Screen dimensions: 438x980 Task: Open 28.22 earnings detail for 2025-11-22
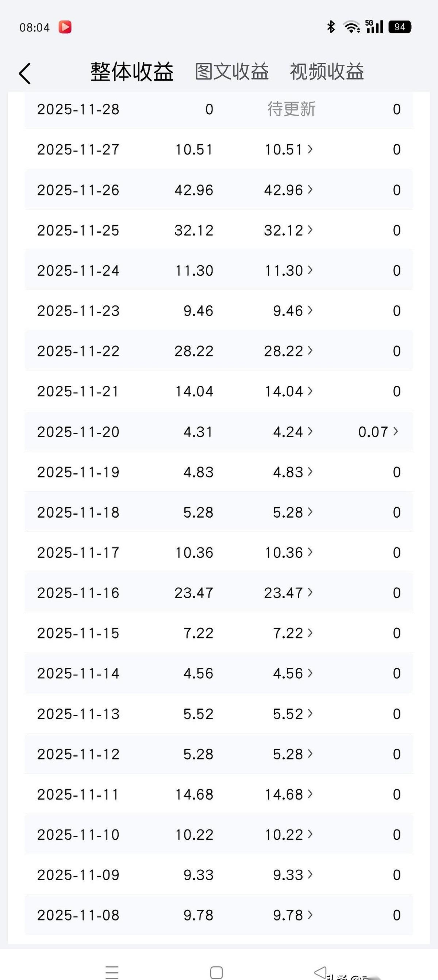coord(289,351)
